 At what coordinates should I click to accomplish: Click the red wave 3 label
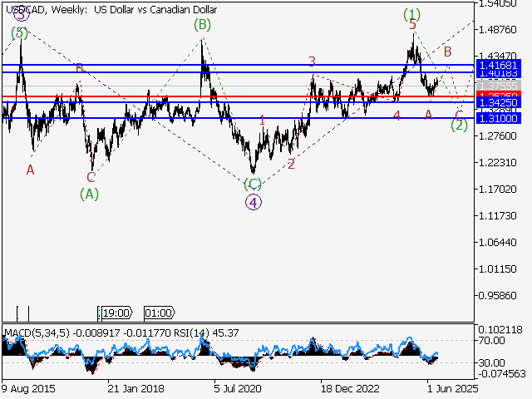tap(312, 62)
